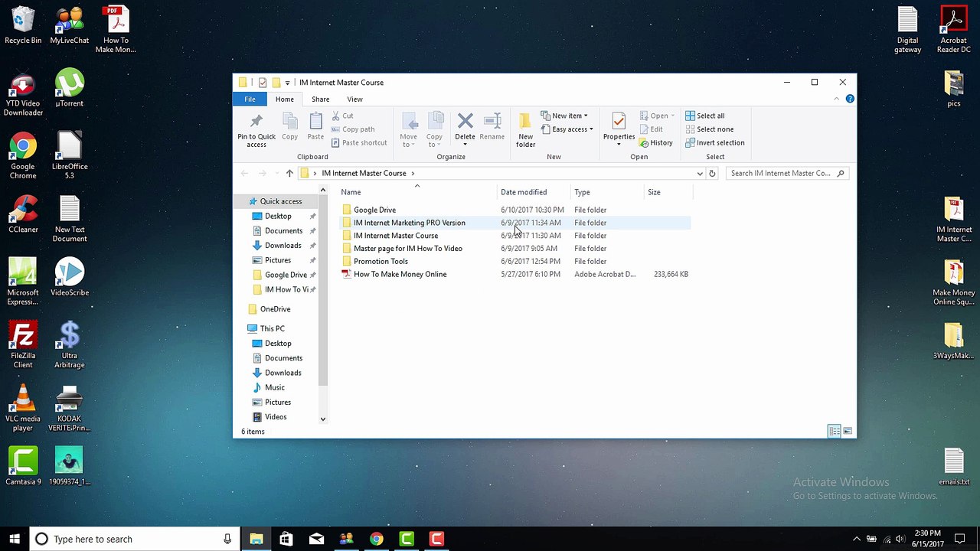Open Google Drive in Quick access

coord(286,275)
